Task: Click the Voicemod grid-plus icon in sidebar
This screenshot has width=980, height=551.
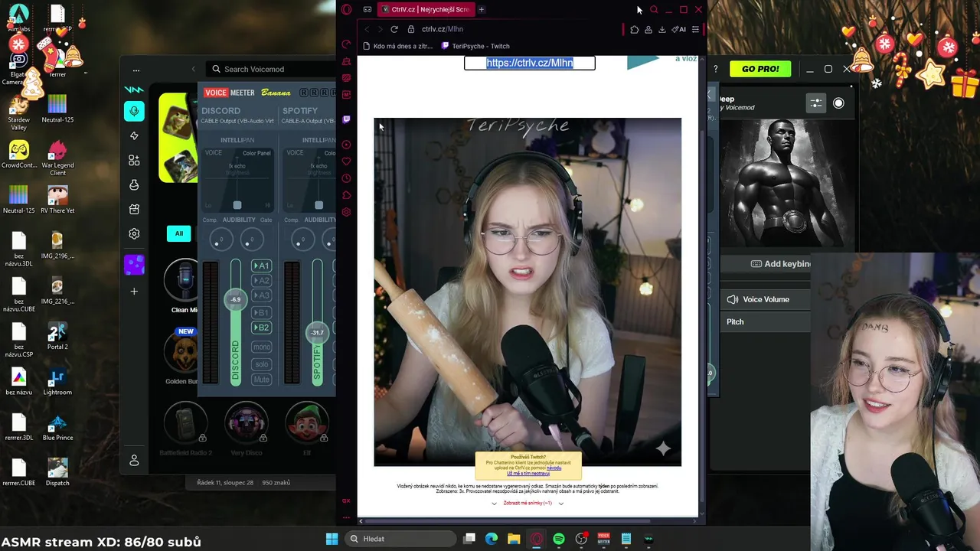Action: [x=134, y=160]
